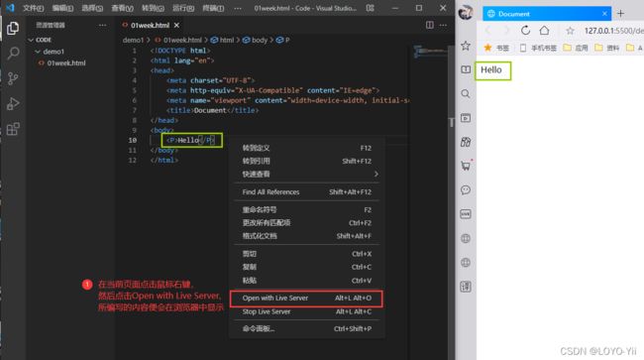The width and height of the screenshot is (644, 360).
Task: Click the browser sidebar shopping cart icon
Action: (466, 166)
